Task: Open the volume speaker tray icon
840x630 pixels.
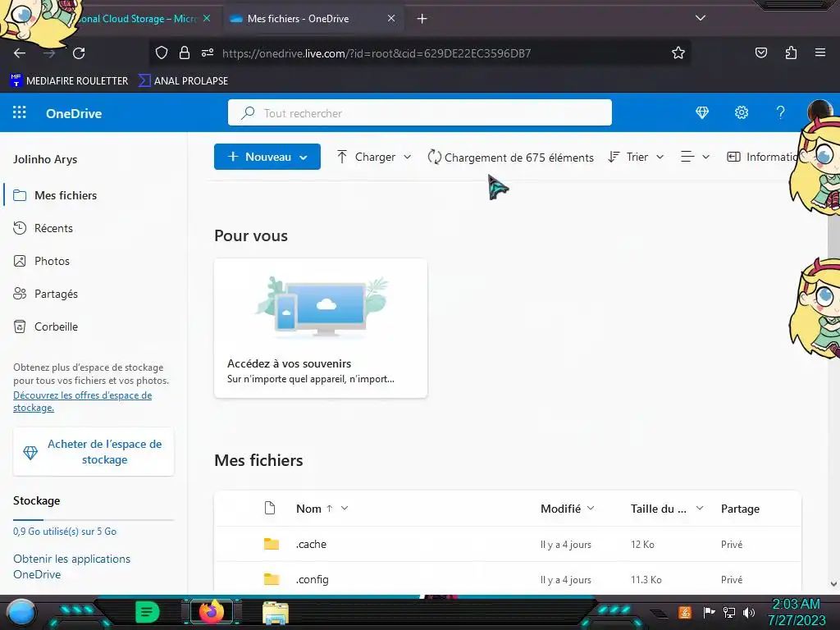Action: (x=749, y=612)
